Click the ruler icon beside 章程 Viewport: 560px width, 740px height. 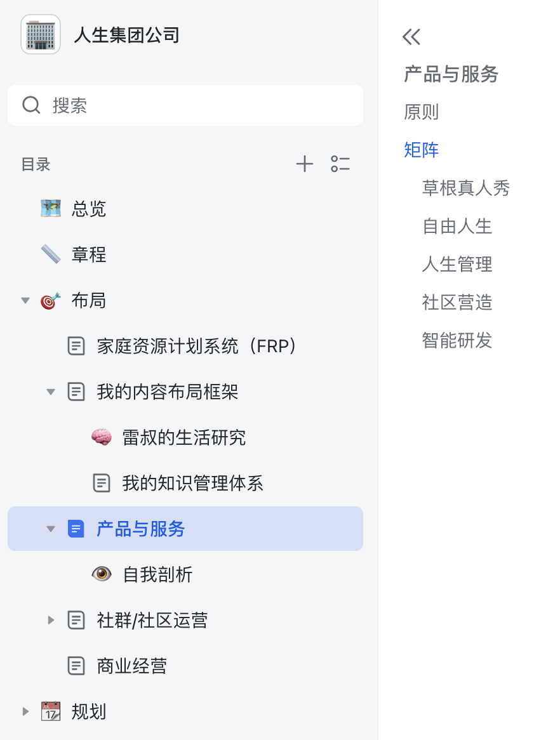51,254
